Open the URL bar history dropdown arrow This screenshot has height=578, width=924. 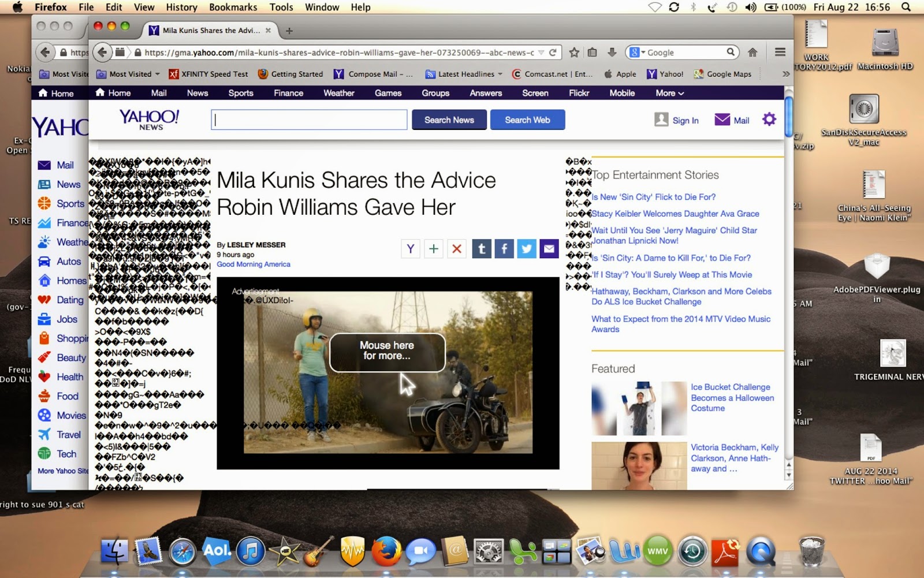(541, 53)
